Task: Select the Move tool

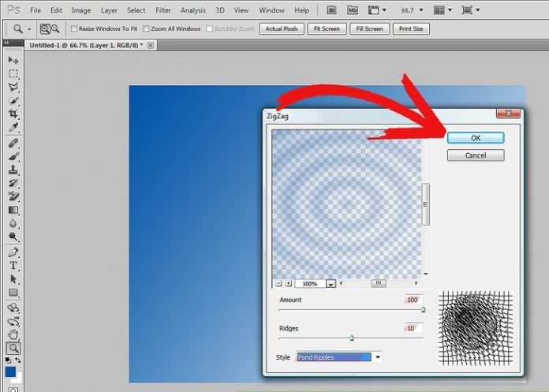Action: [x=13, y=60]
